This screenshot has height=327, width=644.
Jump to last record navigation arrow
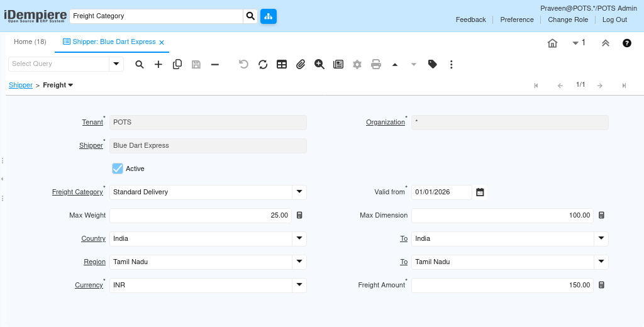(625, 86)
